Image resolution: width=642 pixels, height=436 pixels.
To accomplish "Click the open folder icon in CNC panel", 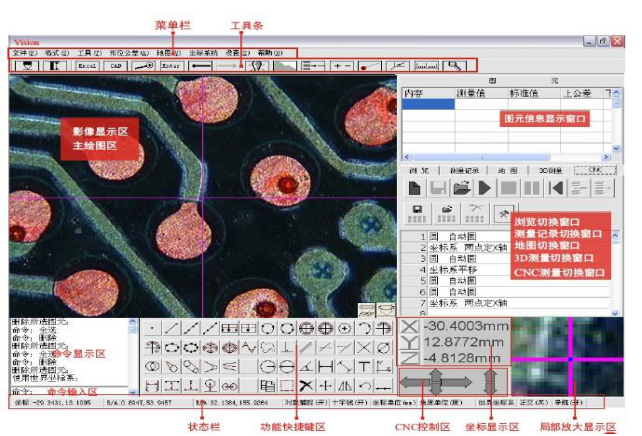I will [461, 188].
